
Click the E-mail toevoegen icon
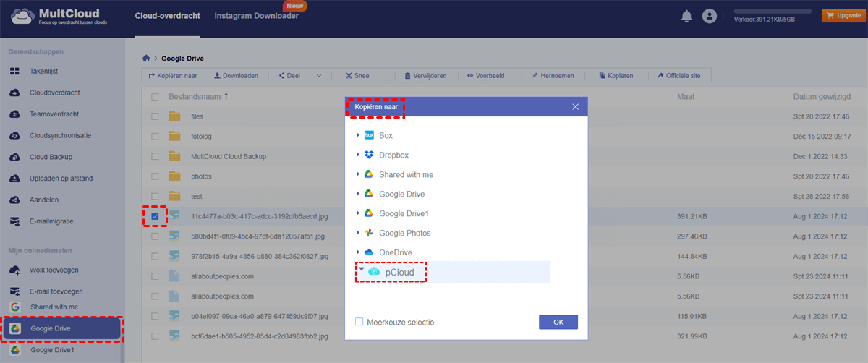click(14, 291)
